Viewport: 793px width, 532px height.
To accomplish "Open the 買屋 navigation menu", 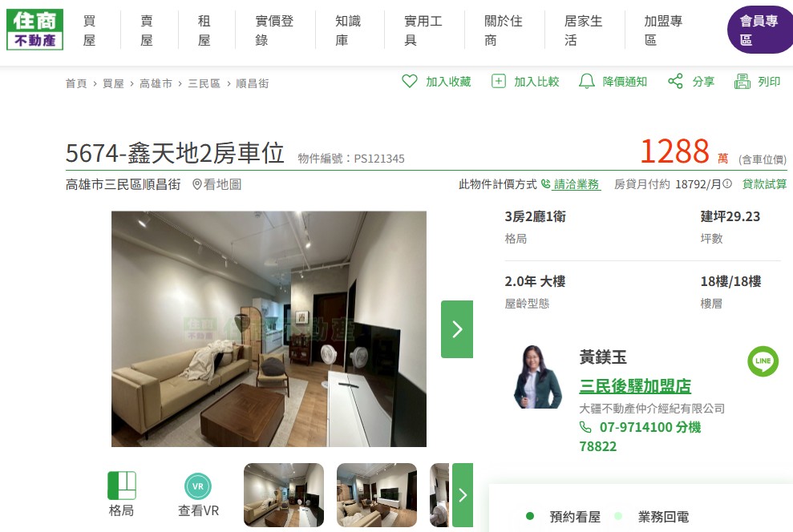I will (90, 30).
